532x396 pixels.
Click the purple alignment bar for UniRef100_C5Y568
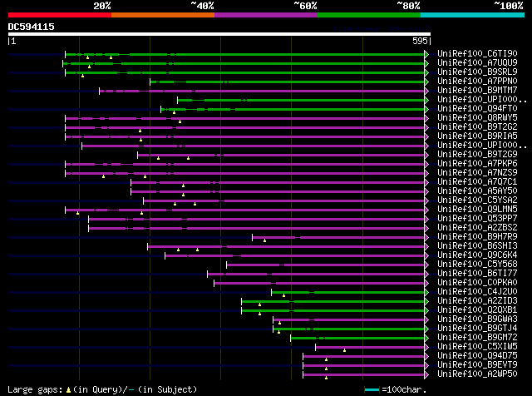326,265
